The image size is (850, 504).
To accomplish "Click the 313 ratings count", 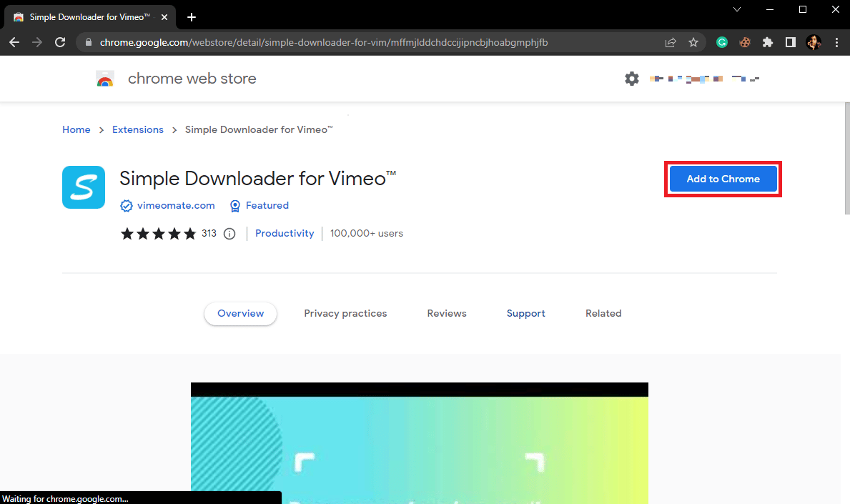I will click(209, 233).
